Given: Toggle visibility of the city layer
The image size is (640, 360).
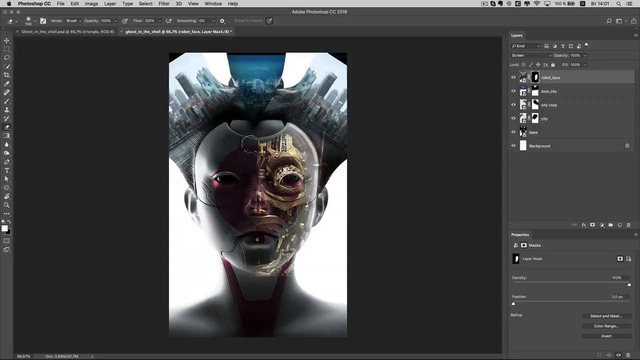Looking at the screenshot, I should tap(513, 118).
